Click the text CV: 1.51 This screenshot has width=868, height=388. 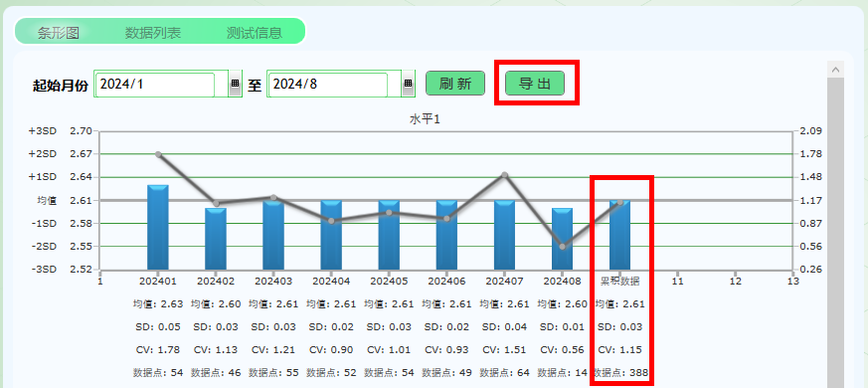[x=504, y=350]
